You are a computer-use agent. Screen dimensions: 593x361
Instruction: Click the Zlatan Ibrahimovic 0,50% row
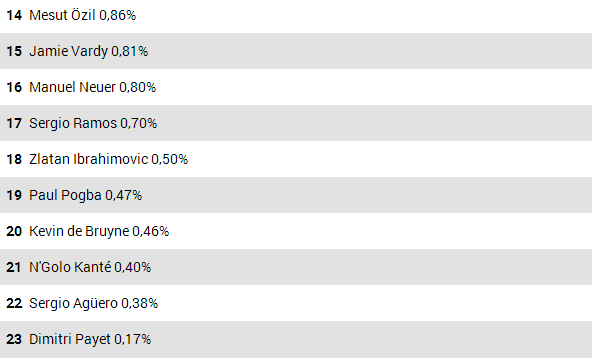coord(296,159)
